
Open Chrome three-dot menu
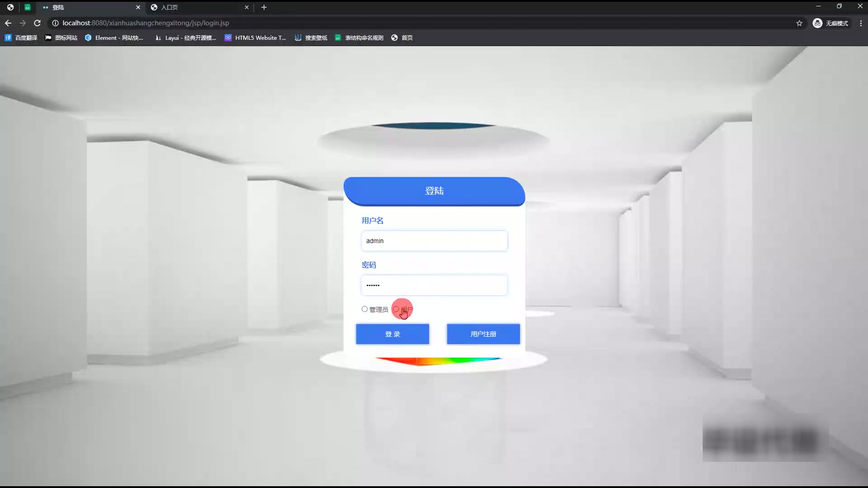point(860,23)
